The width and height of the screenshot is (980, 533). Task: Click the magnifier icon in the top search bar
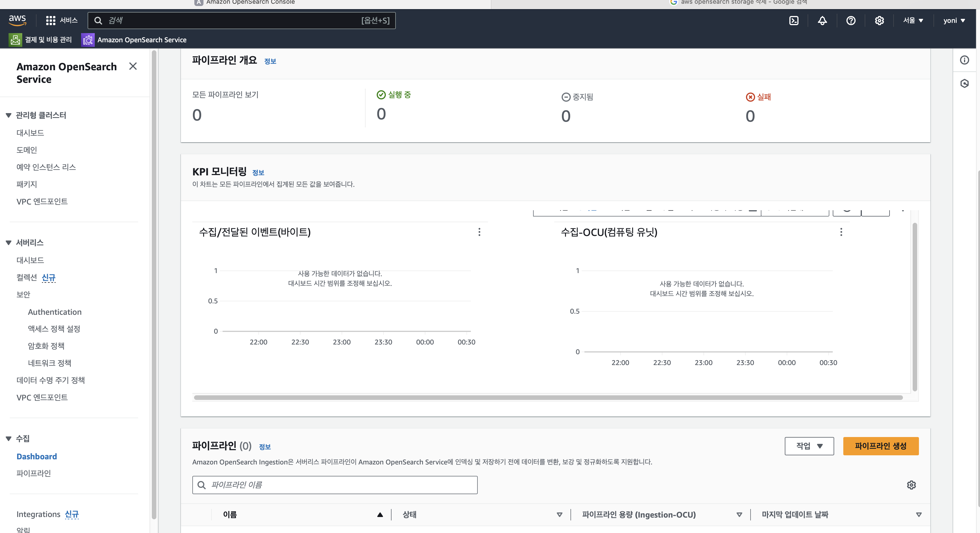(98, 21)
